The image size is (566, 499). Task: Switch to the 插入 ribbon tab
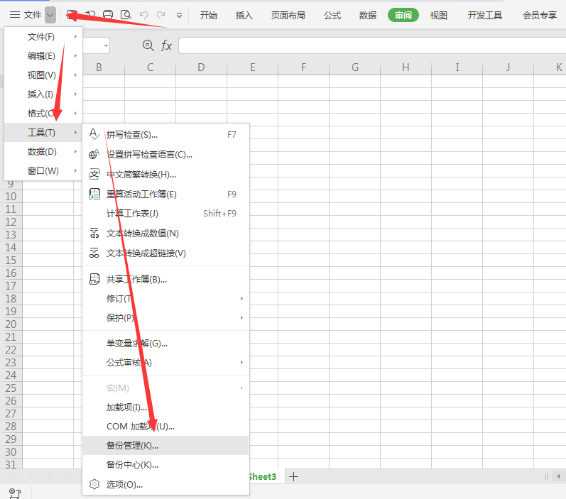244,15
